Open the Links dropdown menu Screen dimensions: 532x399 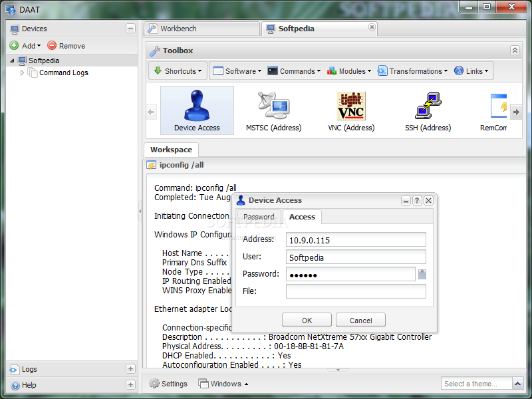471,71
